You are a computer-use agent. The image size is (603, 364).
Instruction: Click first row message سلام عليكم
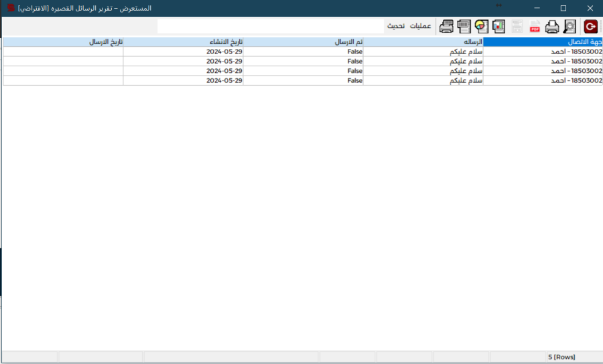[x=423, y=52]
